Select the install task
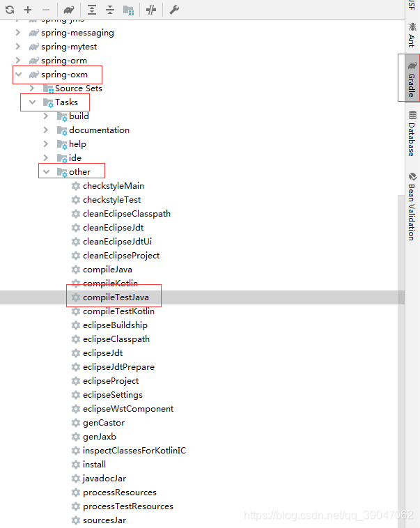Image resolution: width=420 pixels, height=528 pixels. pos(94,465)
